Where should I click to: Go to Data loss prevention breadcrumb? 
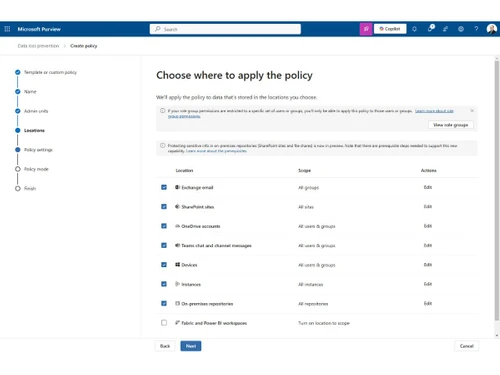[x=38, y=46]
